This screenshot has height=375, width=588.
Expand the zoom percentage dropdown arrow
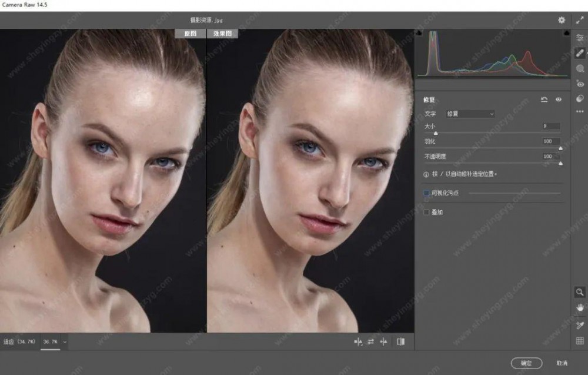tap(65, 341)
